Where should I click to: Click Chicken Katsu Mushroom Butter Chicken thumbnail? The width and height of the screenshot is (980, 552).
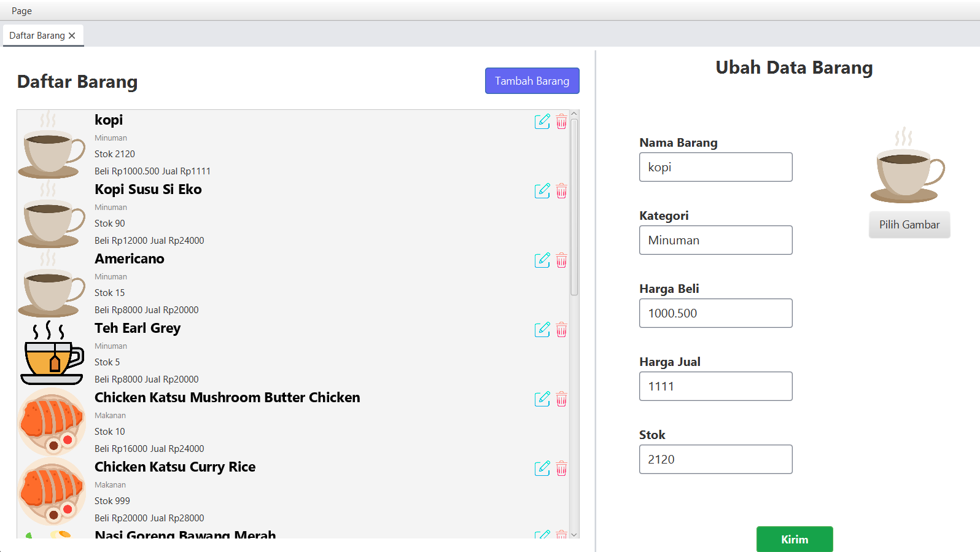click(x=52, y=422)
